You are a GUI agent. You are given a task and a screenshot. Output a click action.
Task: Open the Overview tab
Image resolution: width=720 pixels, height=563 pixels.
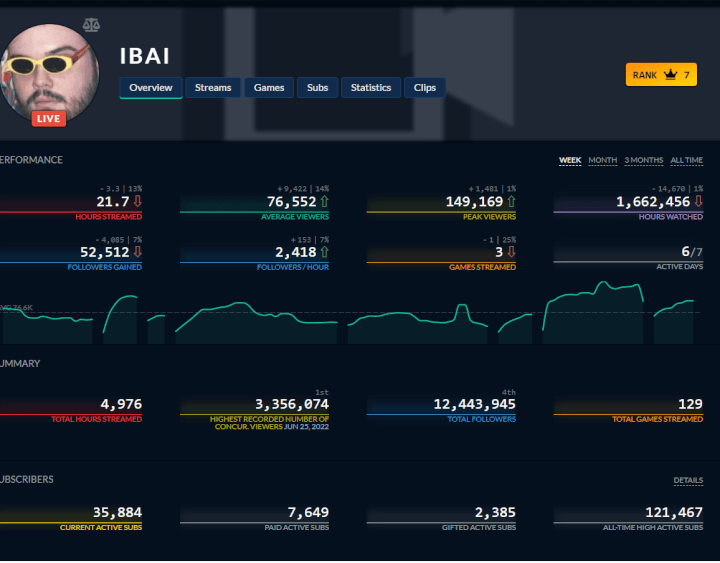(151, 87)
